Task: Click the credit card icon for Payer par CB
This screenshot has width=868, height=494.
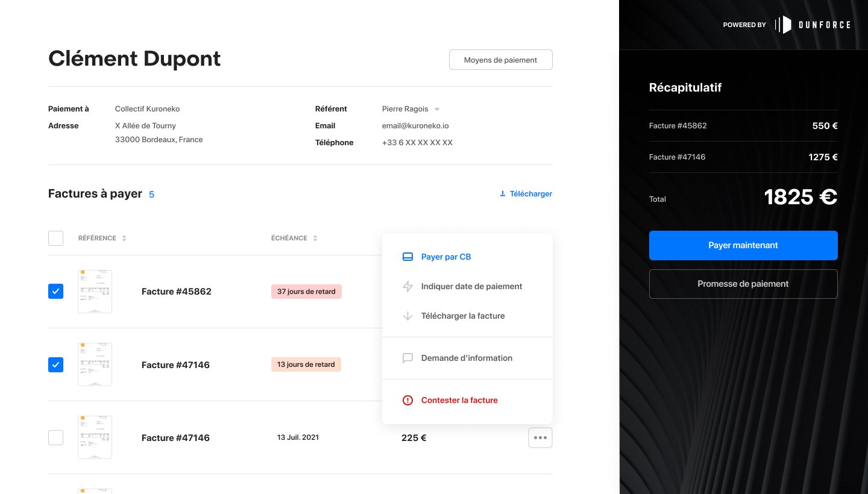Action: [x=407, y=257]
